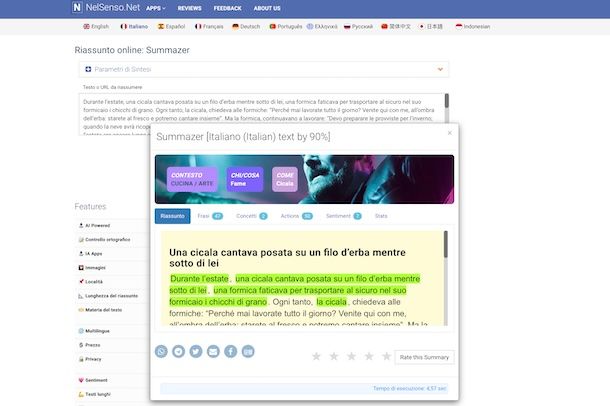Switch to the Frasi tab
The height and width of the screenshot is (406, 610).
coord(210,216)
